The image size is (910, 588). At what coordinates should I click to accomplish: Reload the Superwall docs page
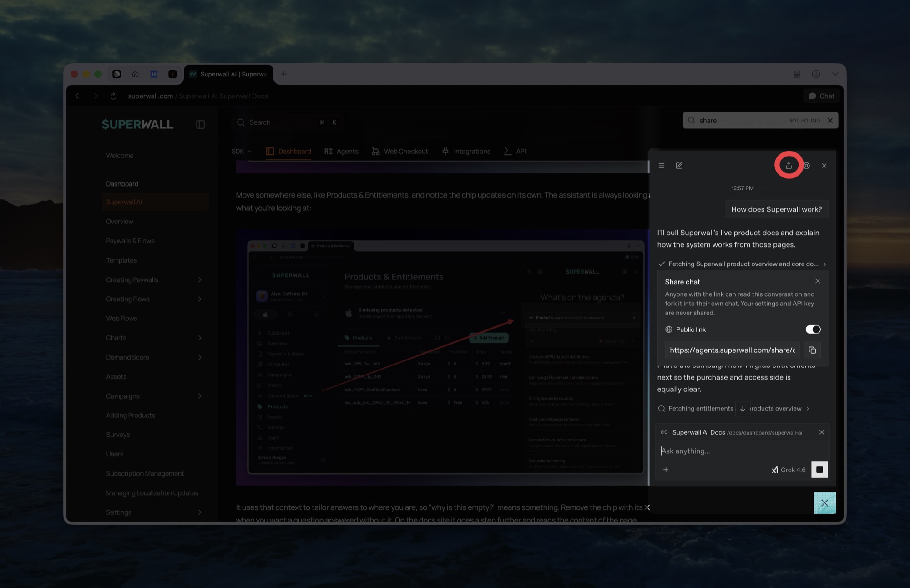click(x=113, y=96)
